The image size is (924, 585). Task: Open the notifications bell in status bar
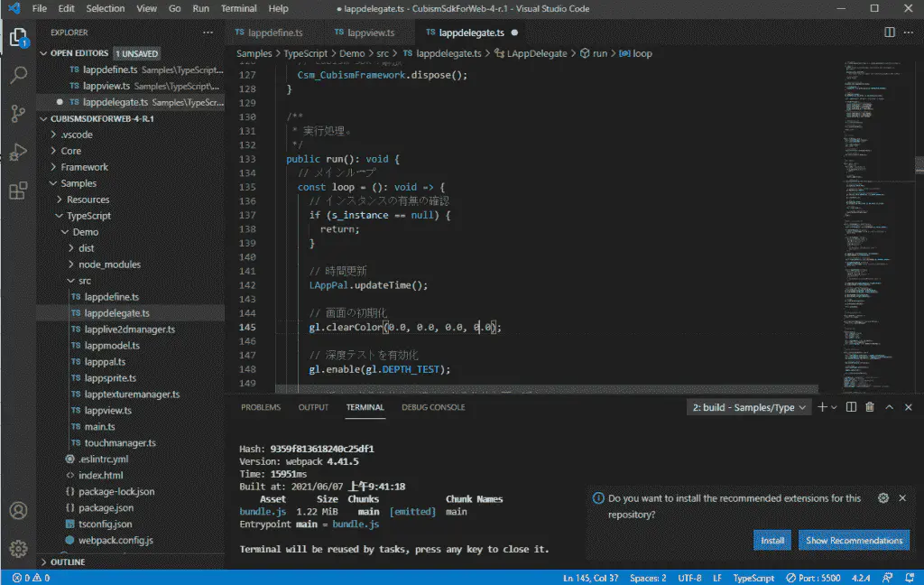(x=910, y=578)
